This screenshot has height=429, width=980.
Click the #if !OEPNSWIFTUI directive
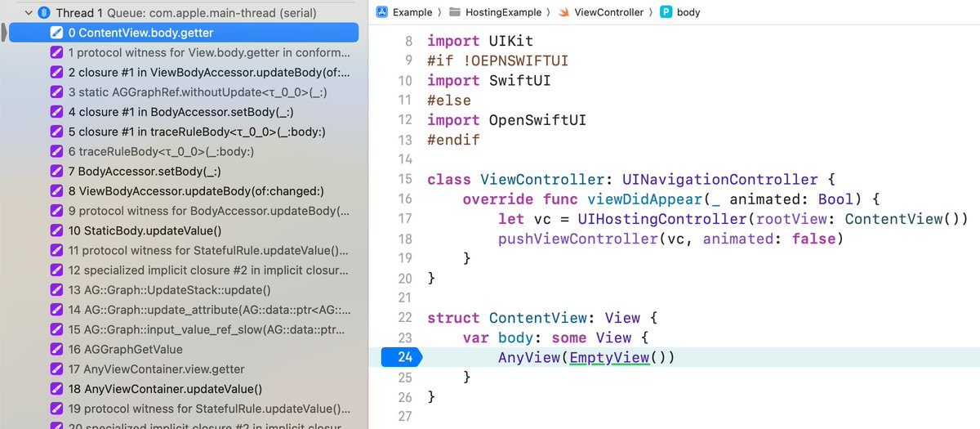[497, 60]
